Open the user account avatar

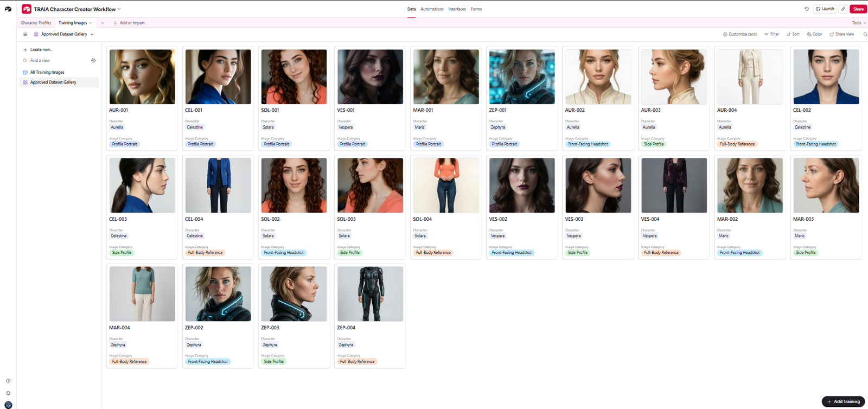coord(8,405)
